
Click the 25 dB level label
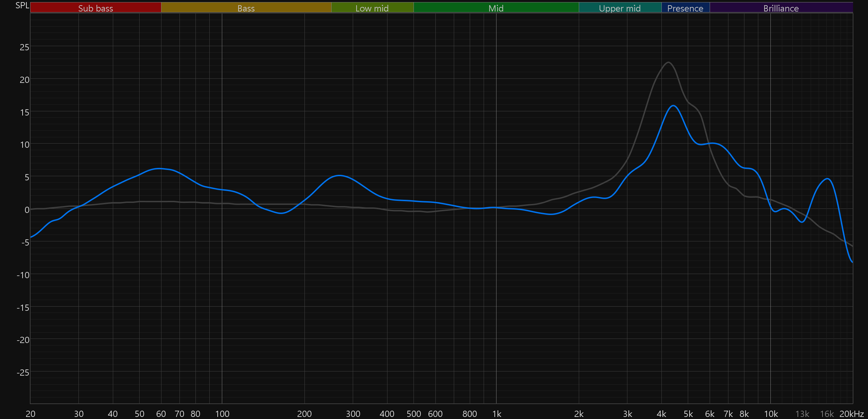coord(24,47)
